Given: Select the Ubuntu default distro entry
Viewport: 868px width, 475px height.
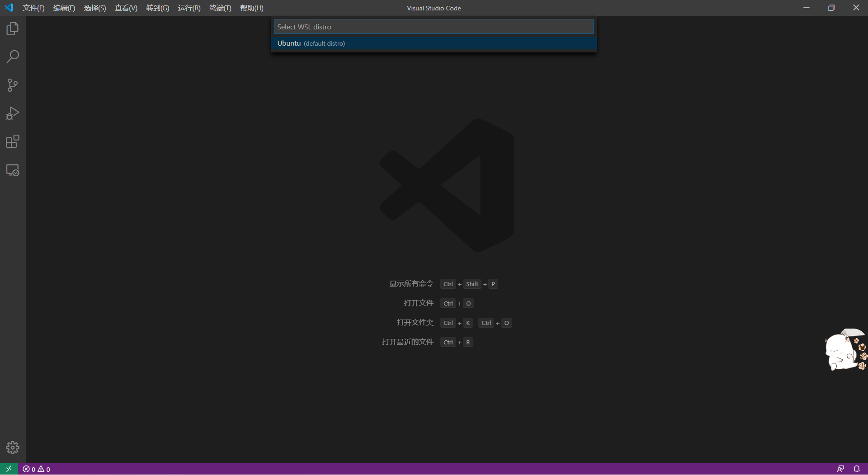Looking at the screenshot, I should (x=434, y=43).
